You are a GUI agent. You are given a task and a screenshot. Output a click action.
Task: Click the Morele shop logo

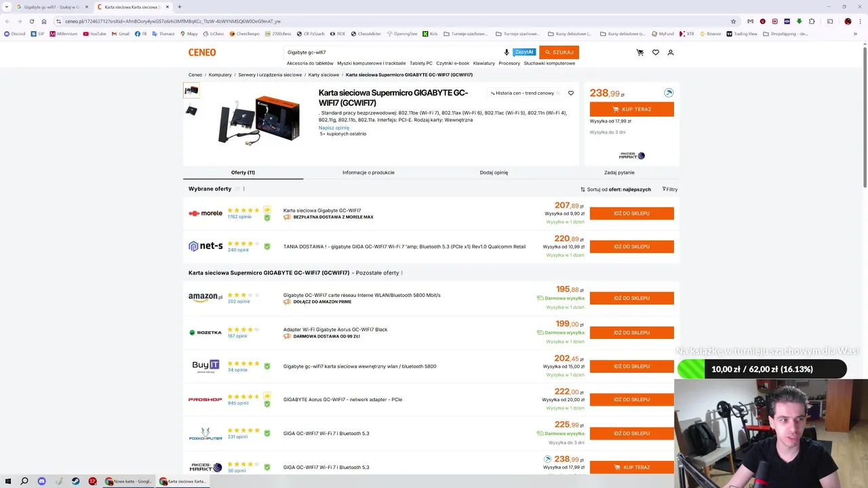coord(205,213)
